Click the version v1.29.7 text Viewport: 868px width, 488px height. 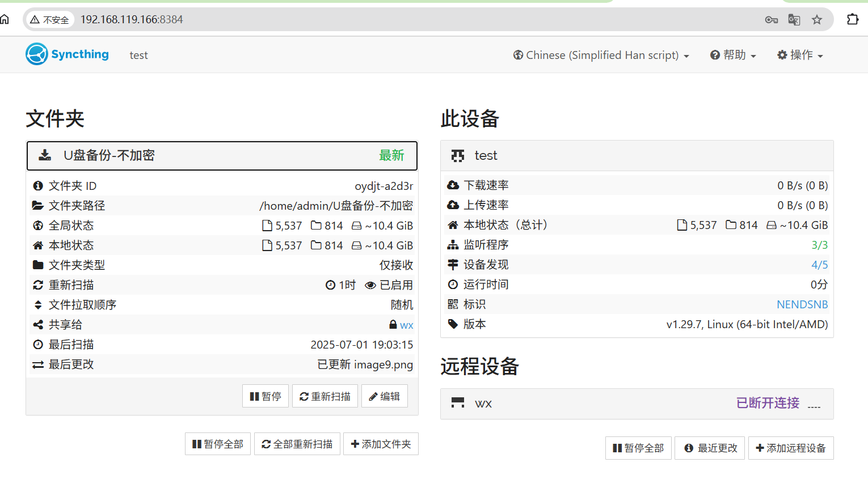[747, 324]
